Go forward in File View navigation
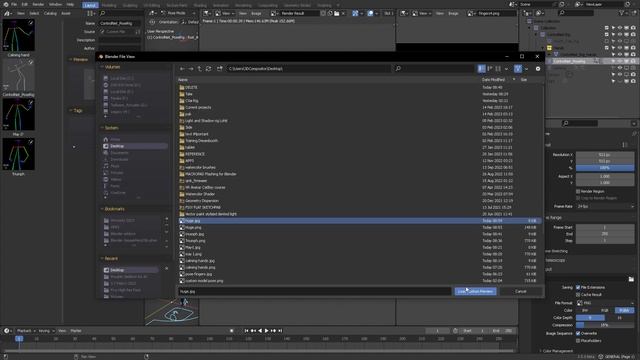 (x=191, y=69)
